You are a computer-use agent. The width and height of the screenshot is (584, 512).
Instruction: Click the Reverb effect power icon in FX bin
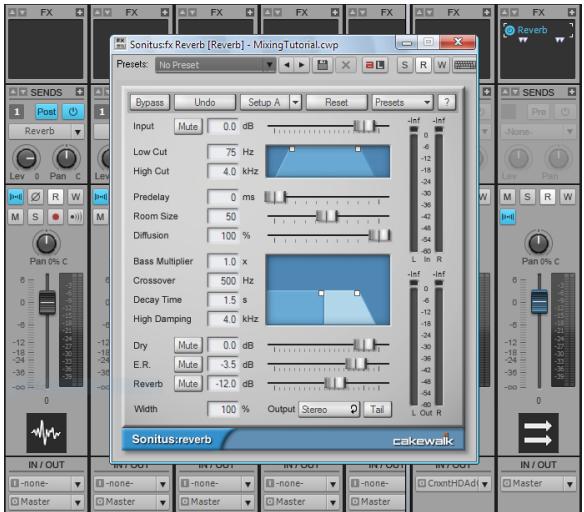click(510, 30)
